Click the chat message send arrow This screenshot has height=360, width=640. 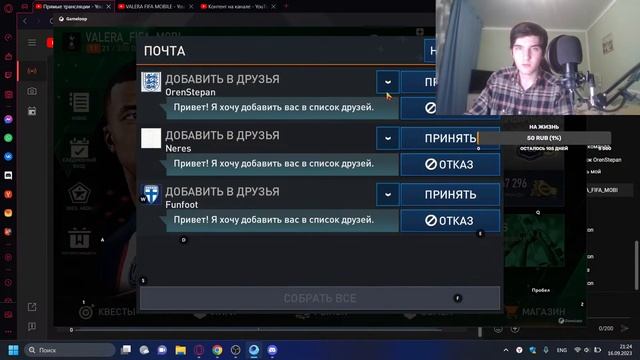624,328
